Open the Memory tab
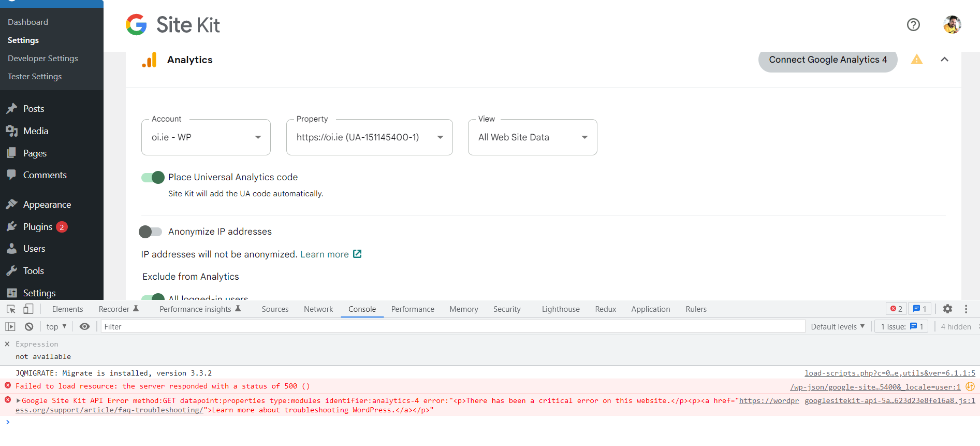The width and height of the screenshot is (980, 446). click(464, 309)
